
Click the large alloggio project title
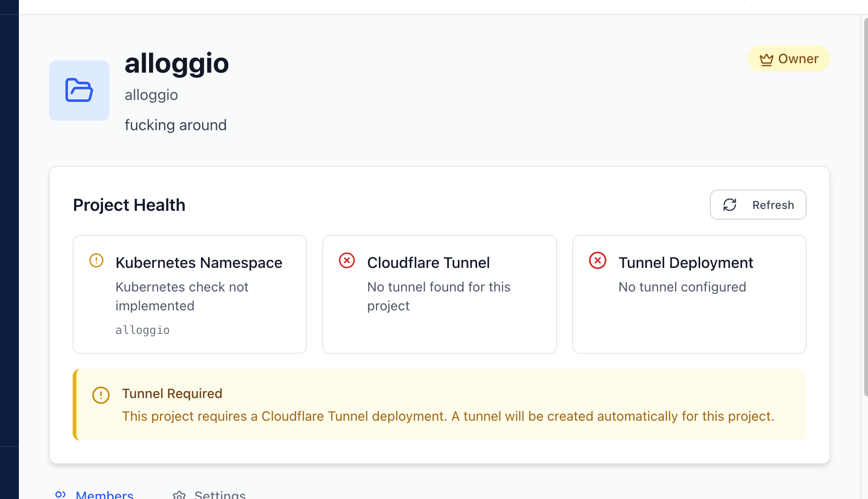tap(177, 63)
